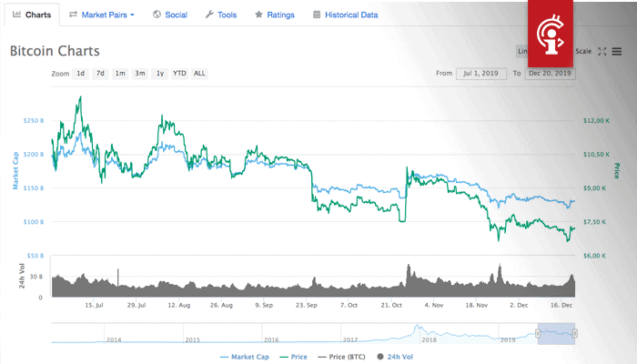Click the exchange arrows icon beside Market Pairs

click(73, 15)
